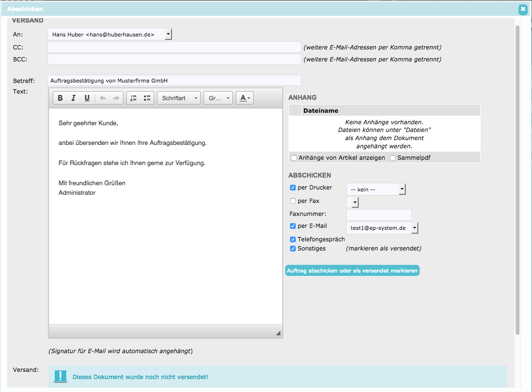
Task: Toggle bold formatting in text editor
Action: coord(60,98)
